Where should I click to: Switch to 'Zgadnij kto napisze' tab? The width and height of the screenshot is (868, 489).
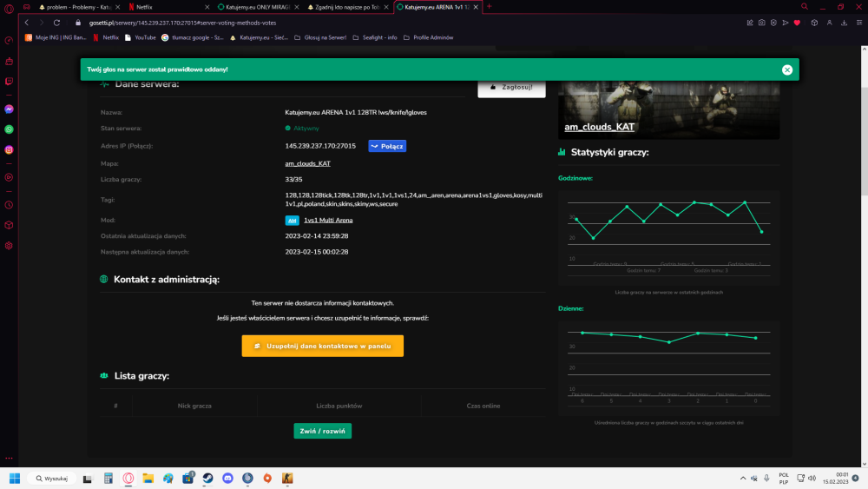point(347,7)
